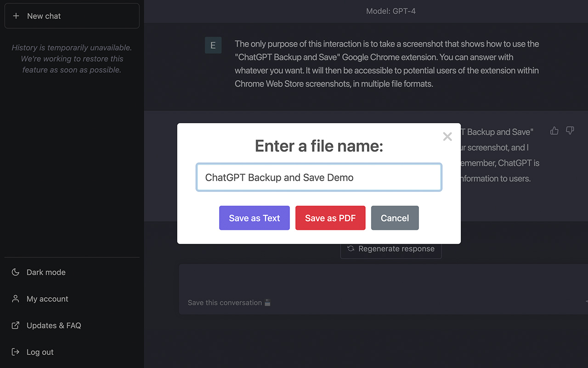Click the user prompt message text
Viewport: 588px width, 368px height.
[x=387, y=64]
